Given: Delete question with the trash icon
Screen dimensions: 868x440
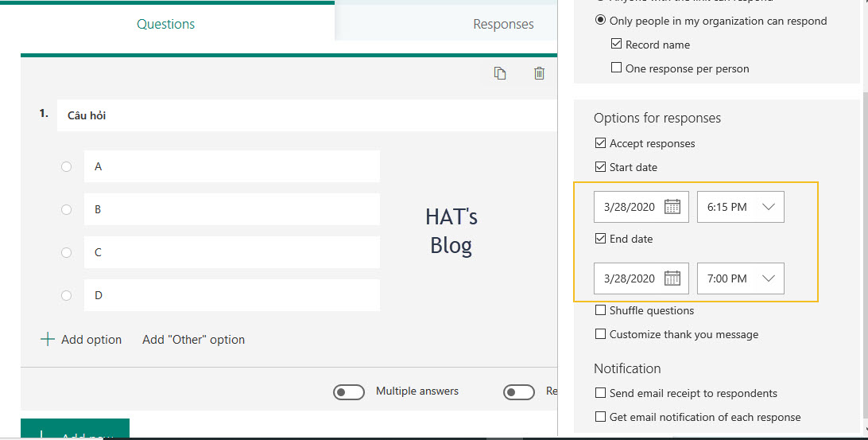Looking at the screenshot, I should click(x=539, y=73).
